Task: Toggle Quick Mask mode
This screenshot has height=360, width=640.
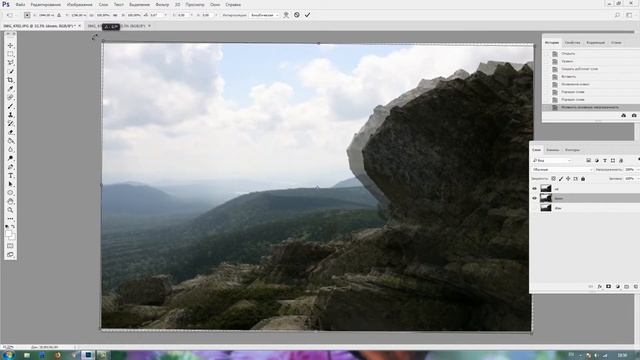Action: click(11, 246)
